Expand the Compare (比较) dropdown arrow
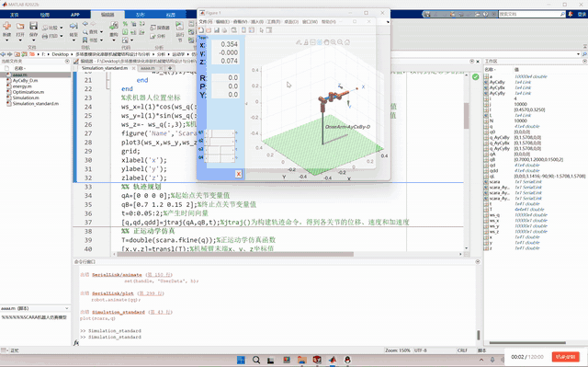 coord(62,29)
